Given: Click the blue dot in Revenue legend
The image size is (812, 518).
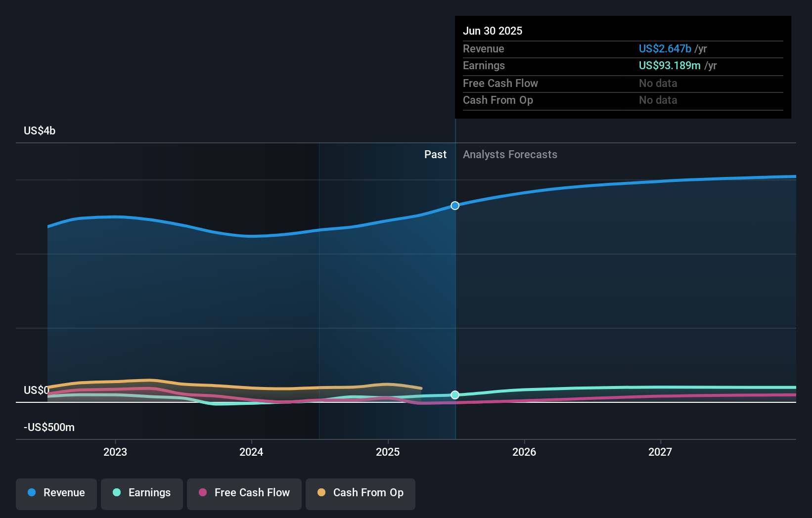Looking at the screenshot, I should pos(32,492).
